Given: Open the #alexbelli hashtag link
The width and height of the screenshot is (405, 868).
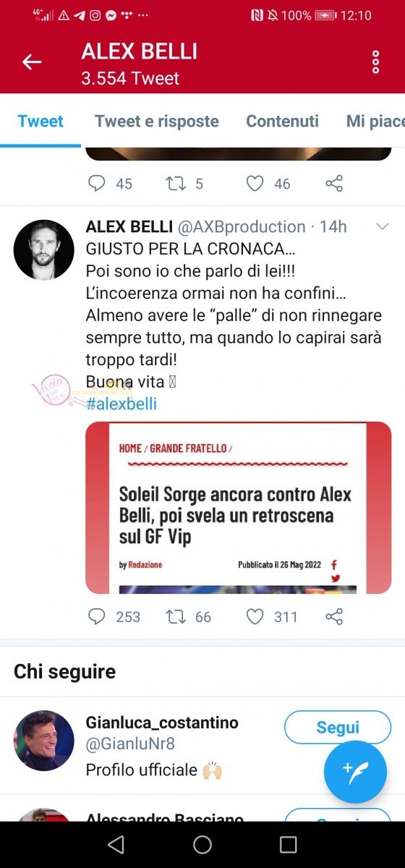Looking at the screenshot, I should coord(121,404).
